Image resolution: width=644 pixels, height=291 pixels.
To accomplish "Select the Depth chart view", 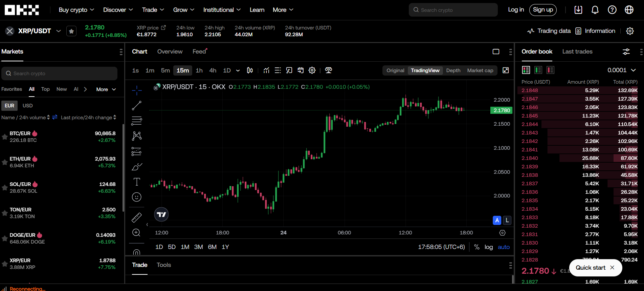I will pos(453,70).
